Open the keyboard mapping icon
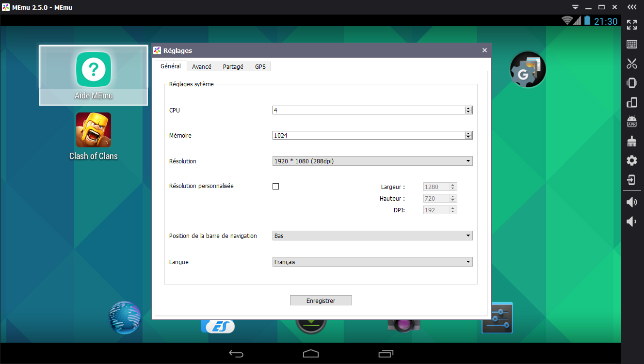This screenshot has height=364, width=644. (x=631, y=44)
